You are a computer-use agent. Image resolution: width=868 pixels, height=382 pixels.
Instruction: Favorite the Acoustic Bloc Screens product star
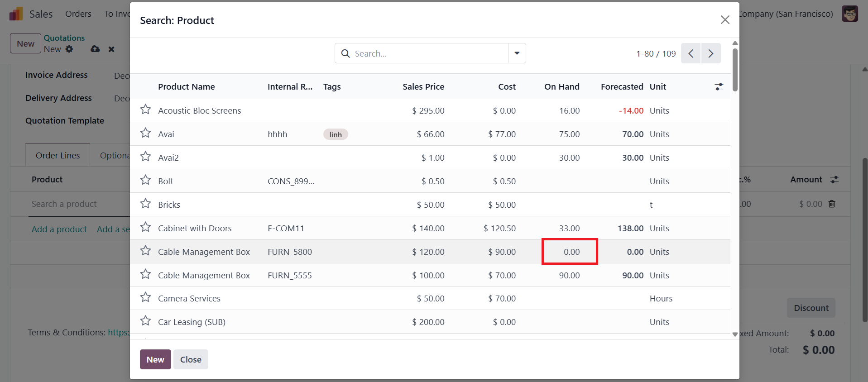[145, 110]
